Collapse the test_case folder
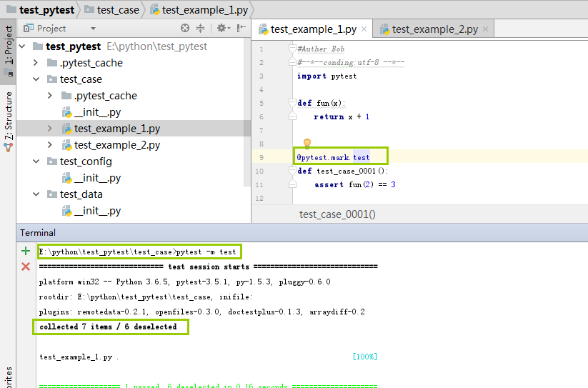This screenshot has height=388, width=588. pos(36,79)
